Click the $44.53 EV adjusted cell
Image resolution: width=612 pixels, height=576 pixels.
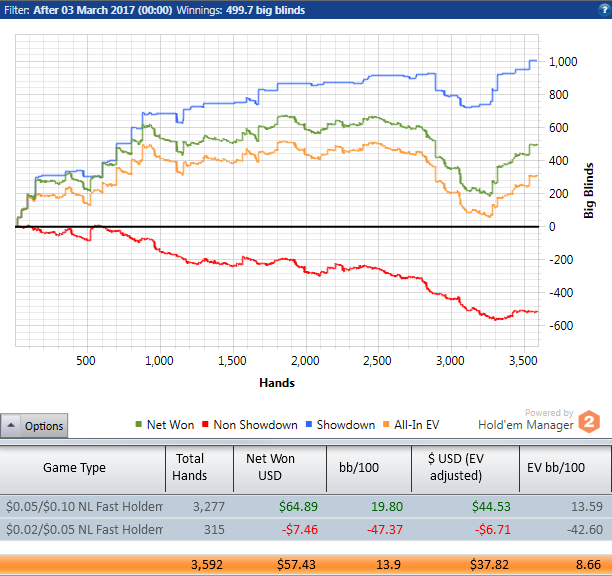click(x=491, y=507)
